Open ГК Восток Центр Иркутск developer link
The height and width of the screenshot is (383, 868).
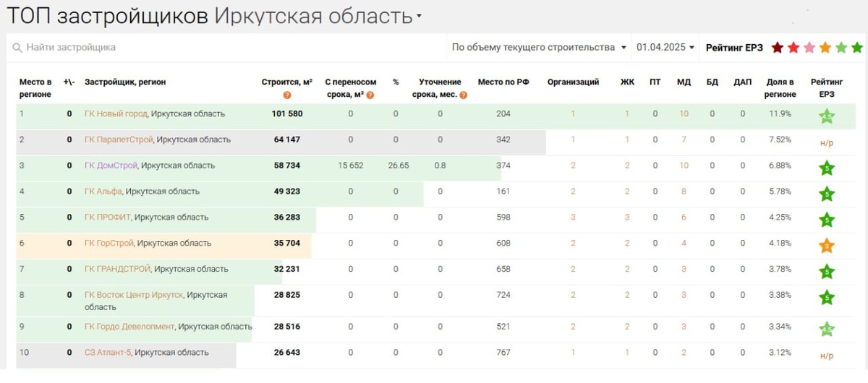pos(134,295)
